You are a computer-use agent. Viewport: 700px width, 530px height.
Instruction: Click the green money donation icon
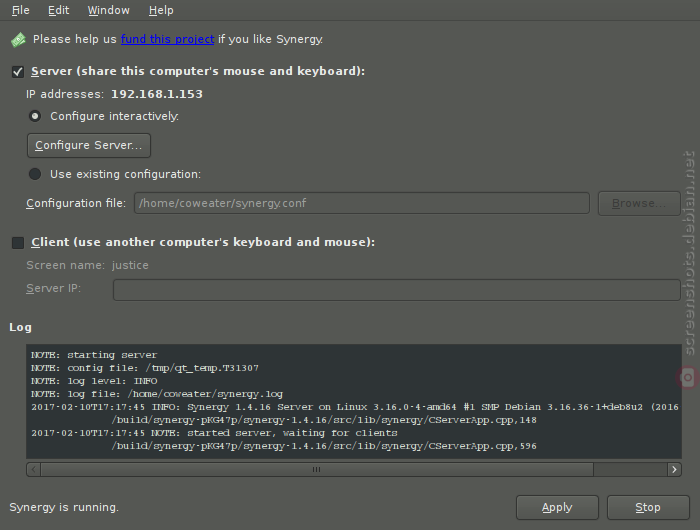coord(18,40)
